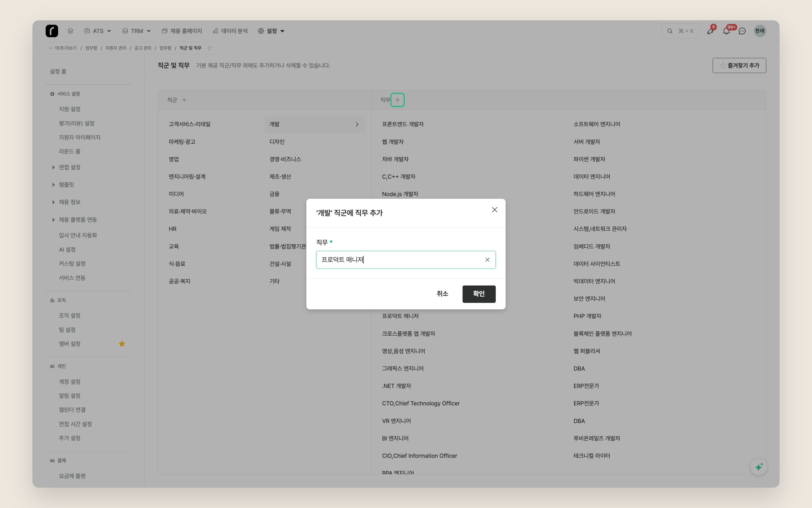Viewport: 812px width, 508px height.
Task: Go to 채용 홈페이지 menu
Action: click(x=182, y=31)
